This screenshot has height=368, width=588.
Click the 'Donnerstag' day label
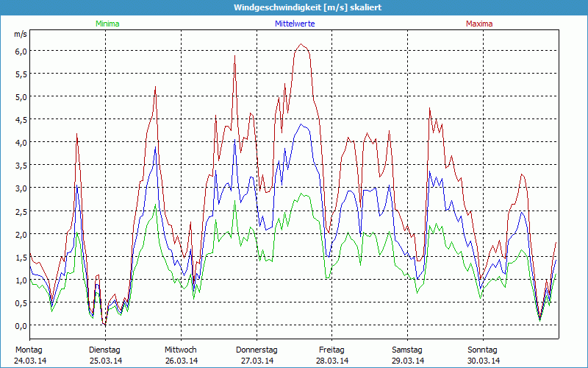257,350
